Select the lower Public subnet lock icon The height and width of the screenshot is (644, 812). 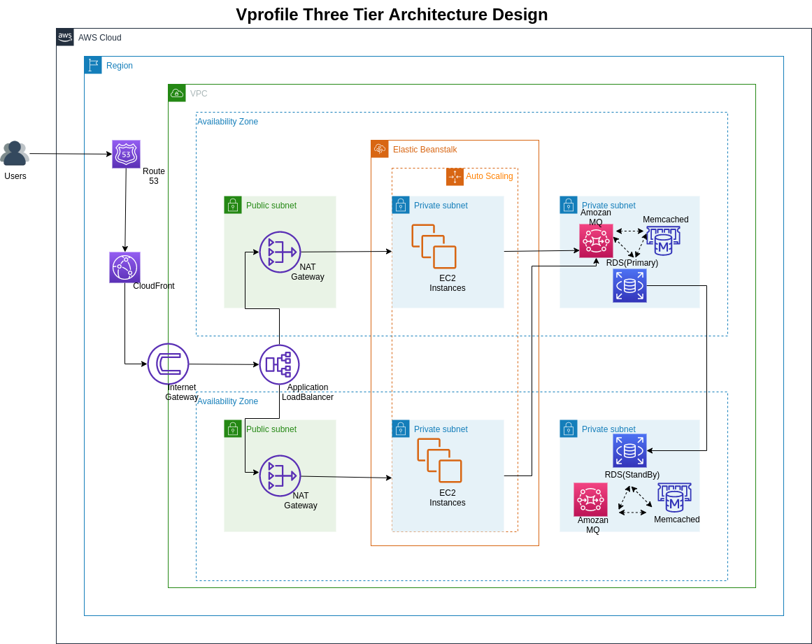[233, 429]
